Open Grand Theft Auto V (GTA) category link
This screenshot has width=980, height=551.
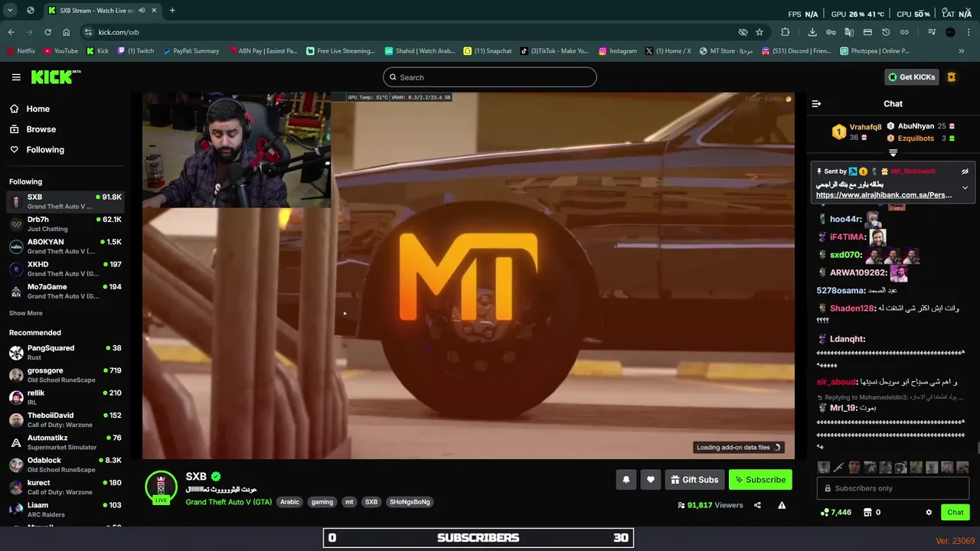pos(228,502)
